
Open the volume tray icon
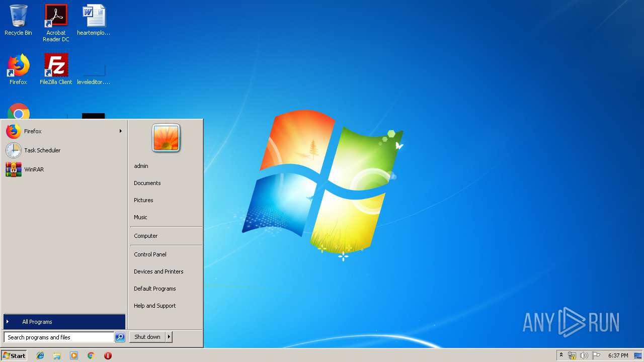point(584,355)
